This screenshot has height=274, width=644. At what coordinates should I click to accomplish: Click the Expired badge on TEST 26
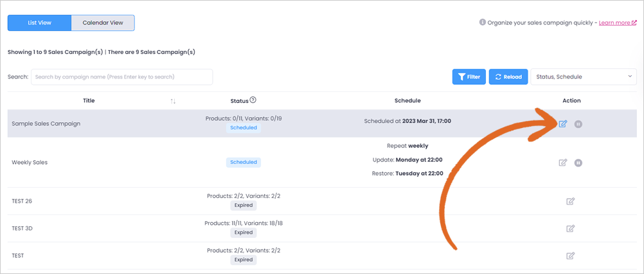pos(244,205)
